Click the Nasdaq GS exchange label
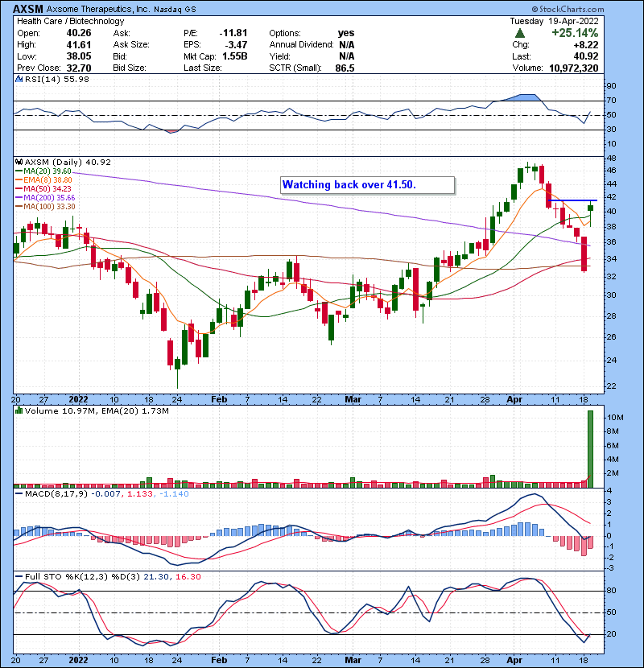The width and height of the screenshot is (644, 668). pyautogui.click(x=175, y=10)
